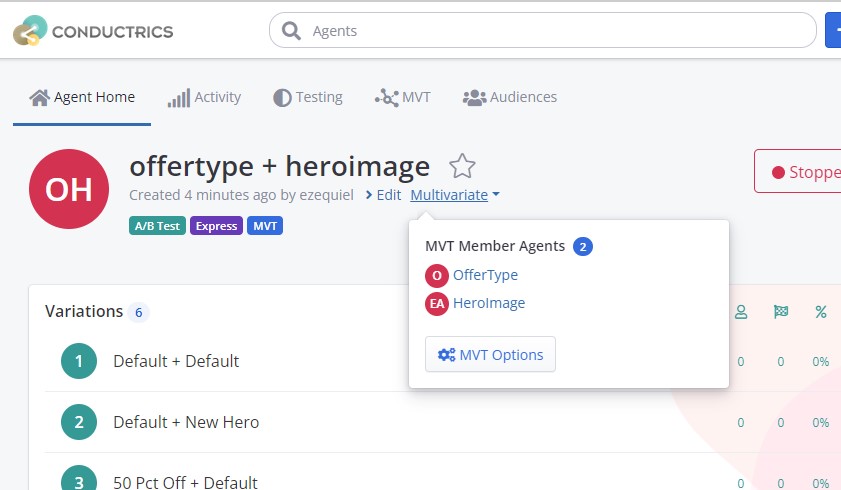841x490 pixels.
Task: Click the A/B Test tag
Action: 157,226
